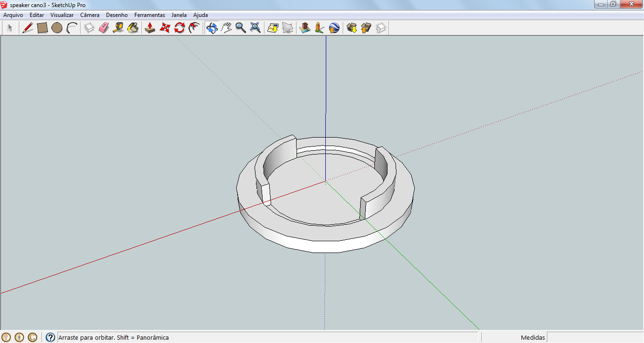Select the Pan hand tool

click(226, 28)
